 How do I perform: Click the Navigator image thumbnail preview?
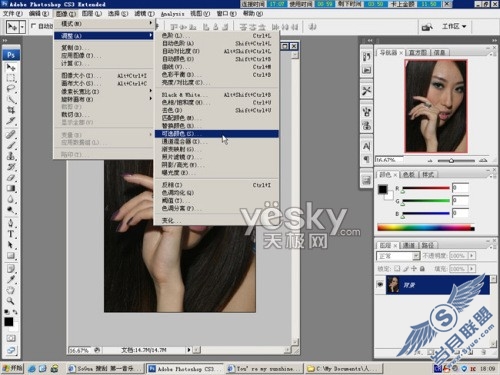(436, 106)
